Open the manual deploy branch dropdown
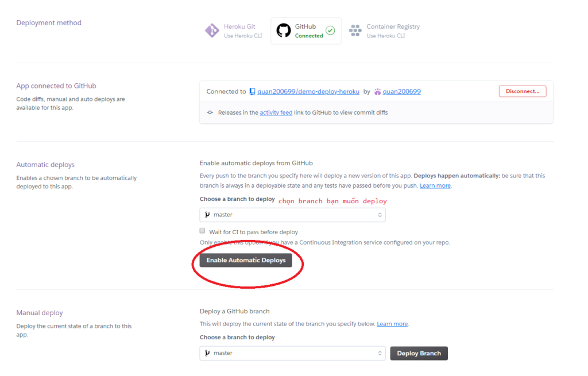This screenshot has width=588, height=376. pyautogui.click(x=292, y=353)
